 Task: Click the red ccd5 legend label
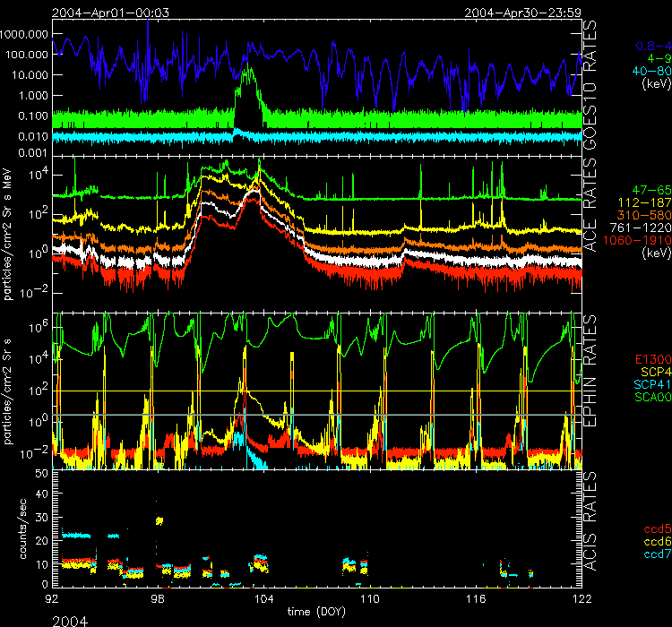pos(653,531)
